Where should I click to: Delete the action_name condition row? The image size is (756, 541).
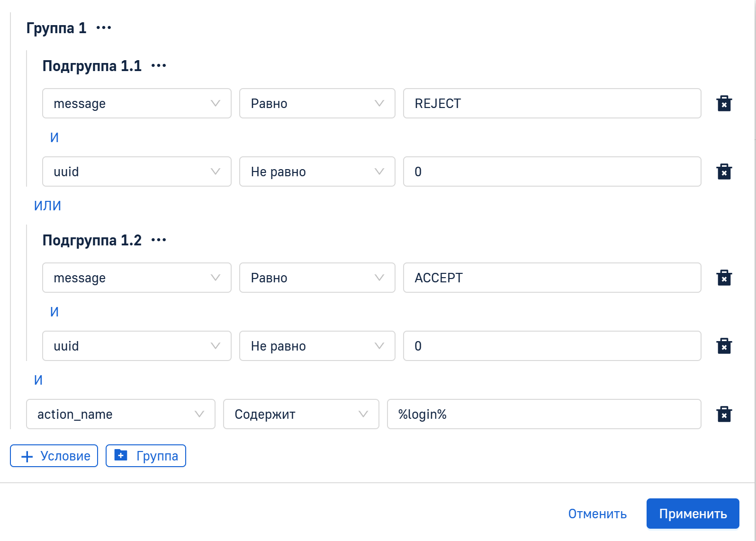tap(724, 414)
